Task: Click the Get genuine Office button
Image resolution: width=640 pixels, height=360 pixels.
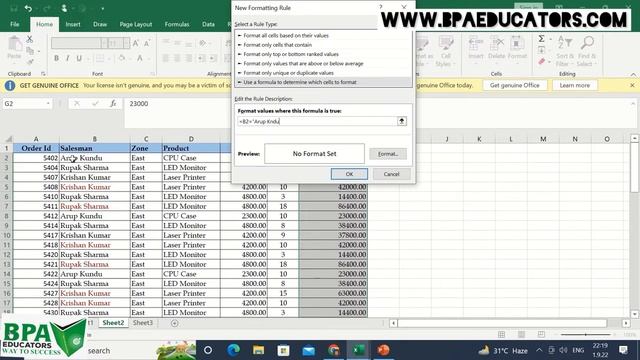Action: click(515, 85)
